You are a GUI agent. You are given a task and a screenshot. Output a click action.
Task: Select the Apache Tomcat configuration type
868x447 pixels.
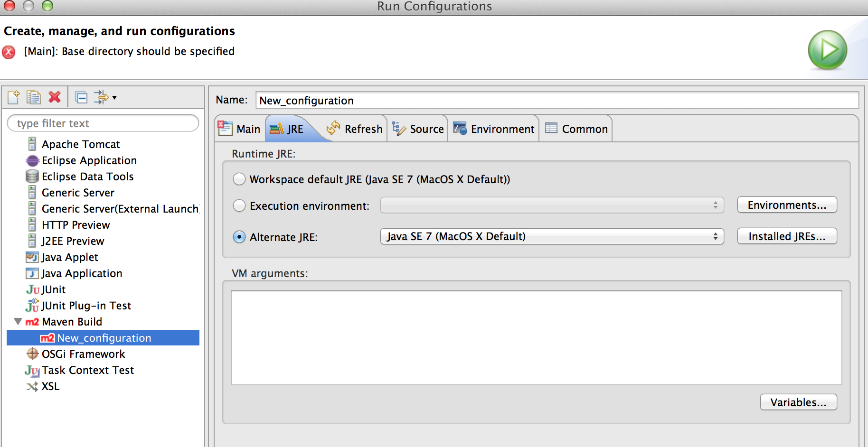pyautogui.click(x=80, y=144)
